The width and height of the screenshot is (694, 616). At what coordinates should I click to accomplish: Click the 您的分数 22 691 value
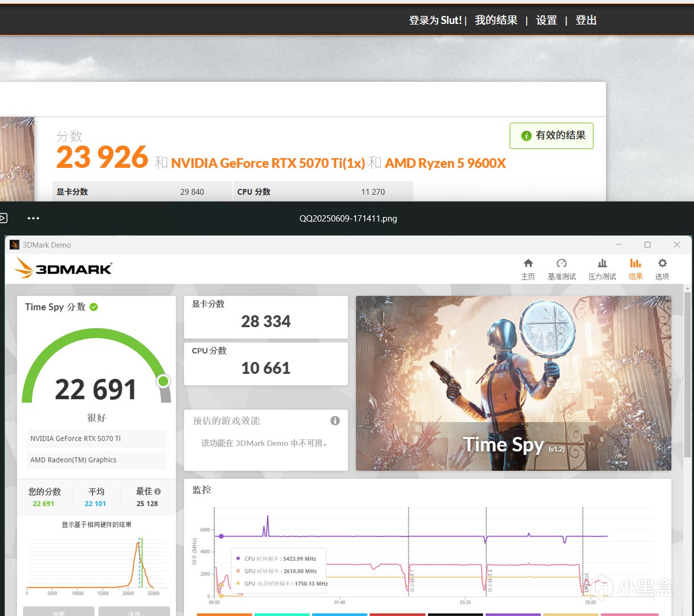point(43,504)
